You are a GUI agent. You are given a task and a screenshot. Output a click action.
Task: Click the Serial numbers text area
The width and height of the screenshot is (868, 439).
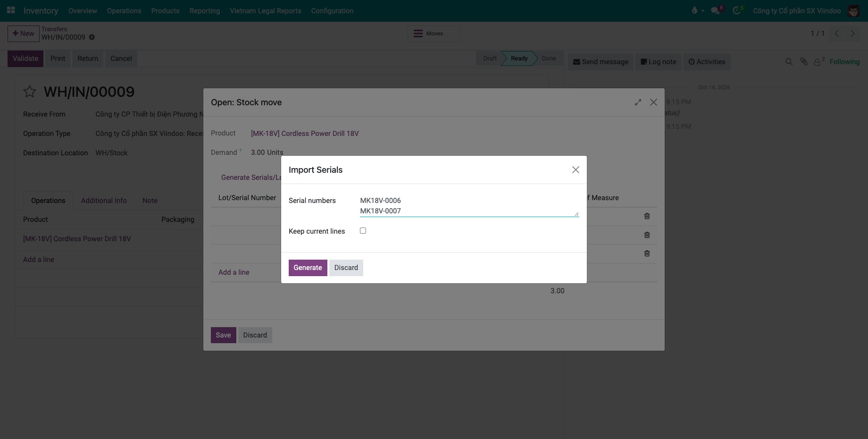tap(469, 206)
